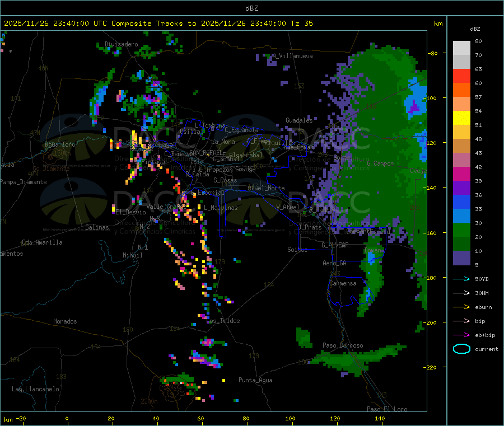This screenshot has height=426, width=504.
Task: Click the 'Paso_El_Loro' map label
Action: click(387, 409)
